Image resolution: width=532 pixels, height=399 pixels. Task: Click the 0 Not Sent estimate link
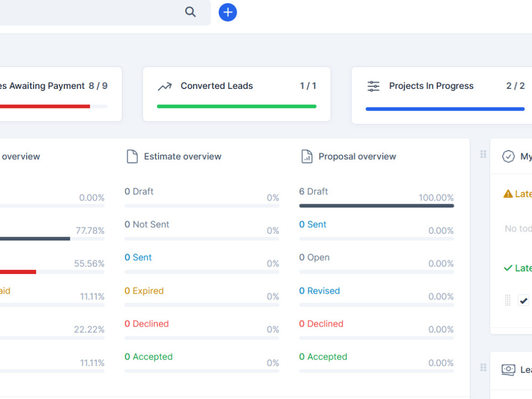147,225
